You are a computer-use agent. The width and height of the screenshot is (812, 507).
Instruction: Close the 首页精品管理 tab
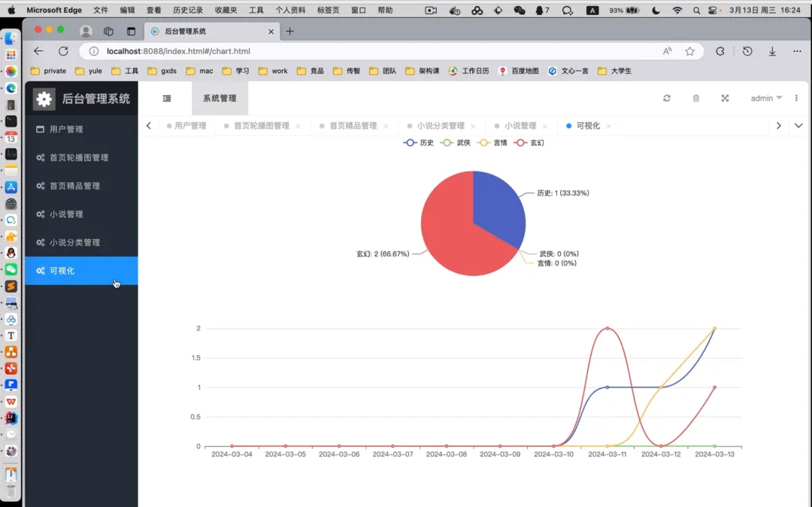[385, 126]
